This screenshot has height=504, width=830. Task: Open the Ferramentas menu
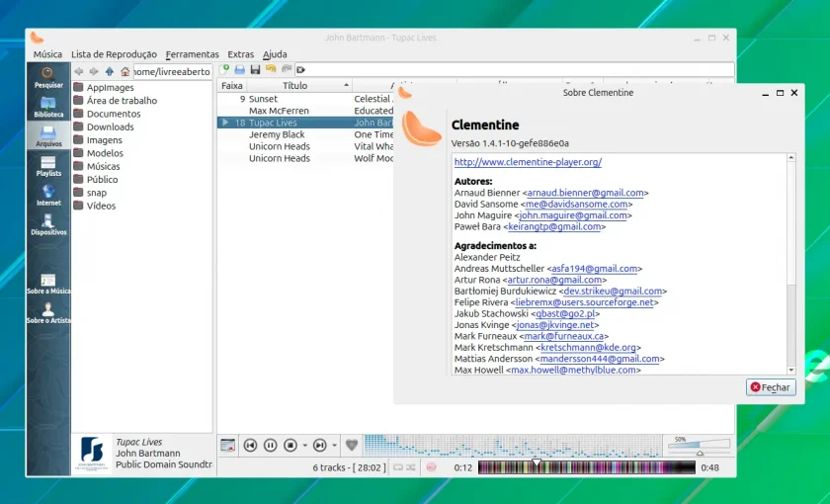192,54
